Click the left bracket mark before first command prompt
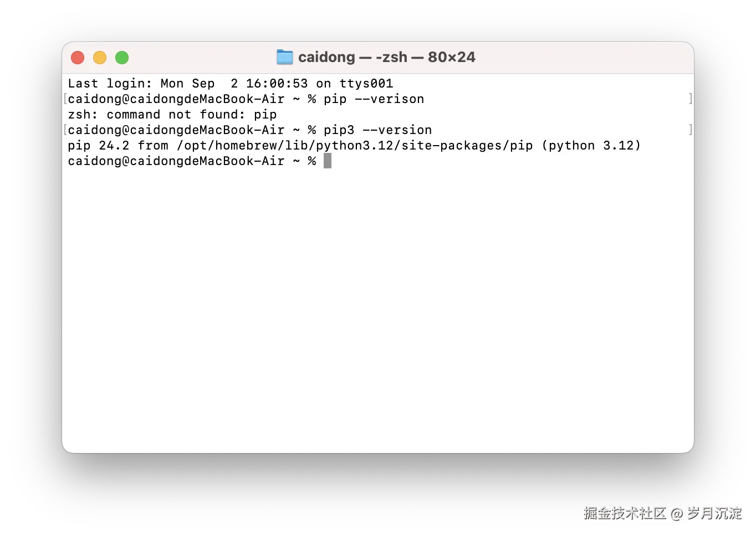The height and width of the screenshot is (535, 756). click(65, 99)
